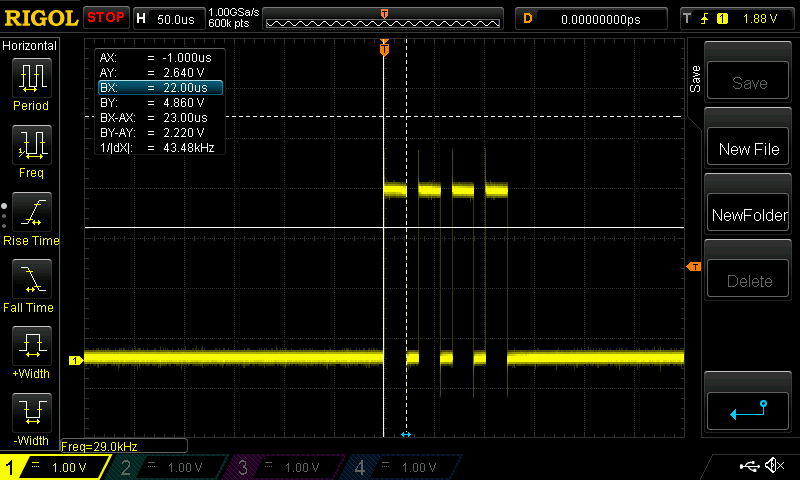The height and width of the screenshot is (480, 800).
Task: Select the Freq measurement icon
Action: click(x=31, y=146)
